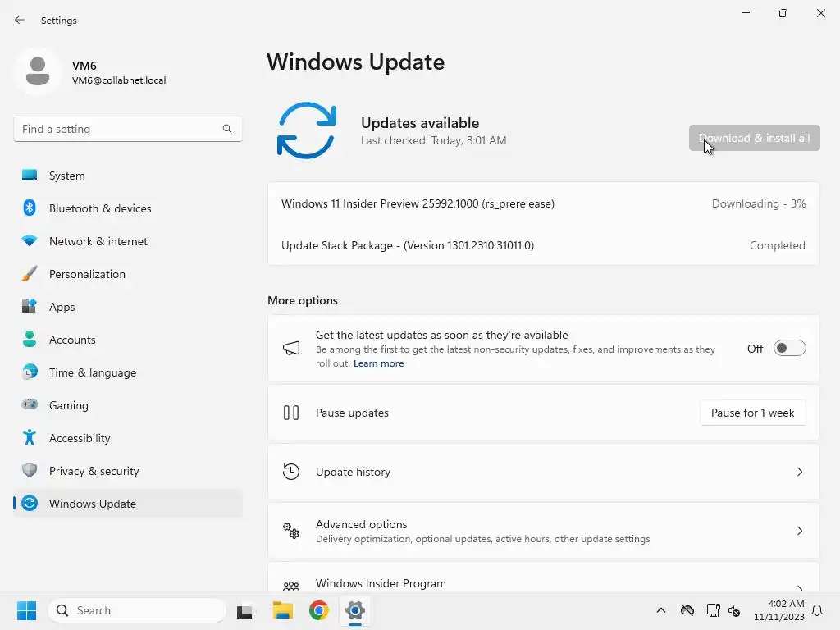840x630 pixels.
Task: Click the System monitor icon in sidebar
Action: (30, 176)
